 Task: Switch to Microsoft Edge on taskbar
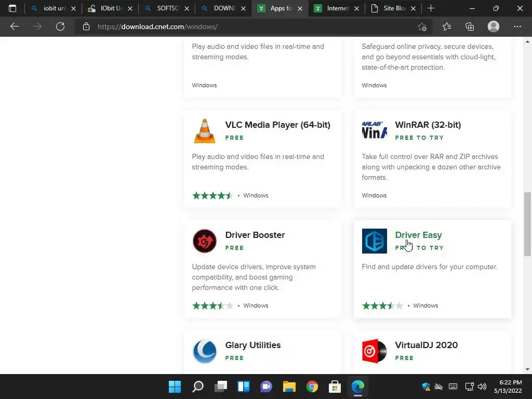(357, 387)
